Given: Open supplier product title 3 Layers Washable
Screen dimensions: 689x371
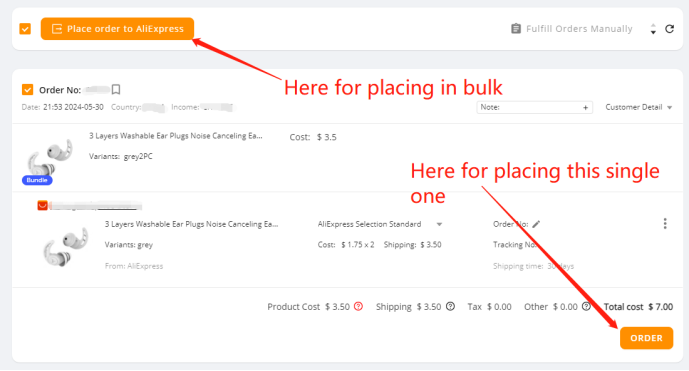Looking at the screenshot, I should click(191, 224).
